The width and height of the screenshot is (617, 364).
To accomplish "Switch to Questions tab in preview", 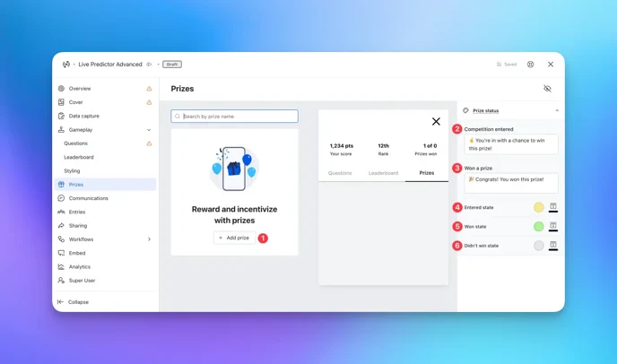I will point(340,173).
